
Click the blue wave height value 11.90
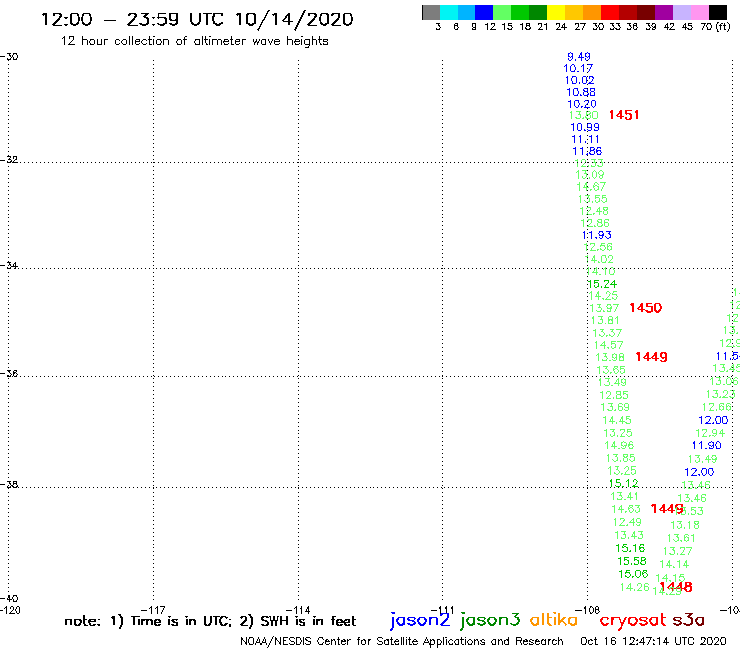coord(706,445)
